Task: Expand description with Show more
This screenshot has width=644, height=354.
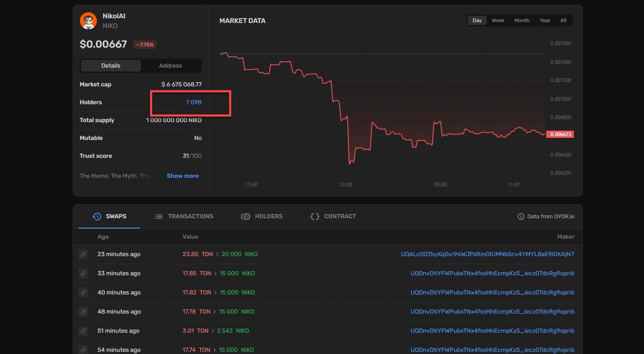Action: click(x=182, y=176)
